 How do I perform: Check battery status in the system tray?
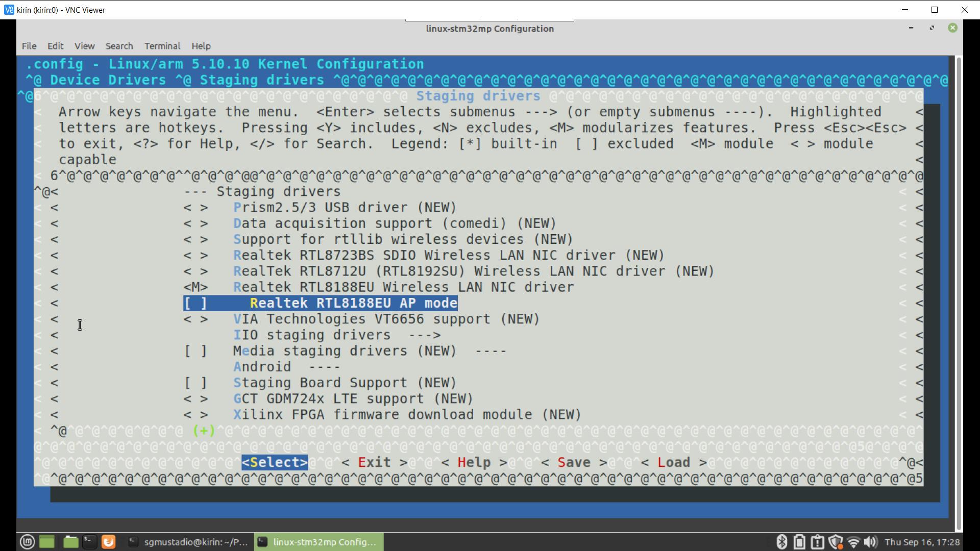[799, 542]
